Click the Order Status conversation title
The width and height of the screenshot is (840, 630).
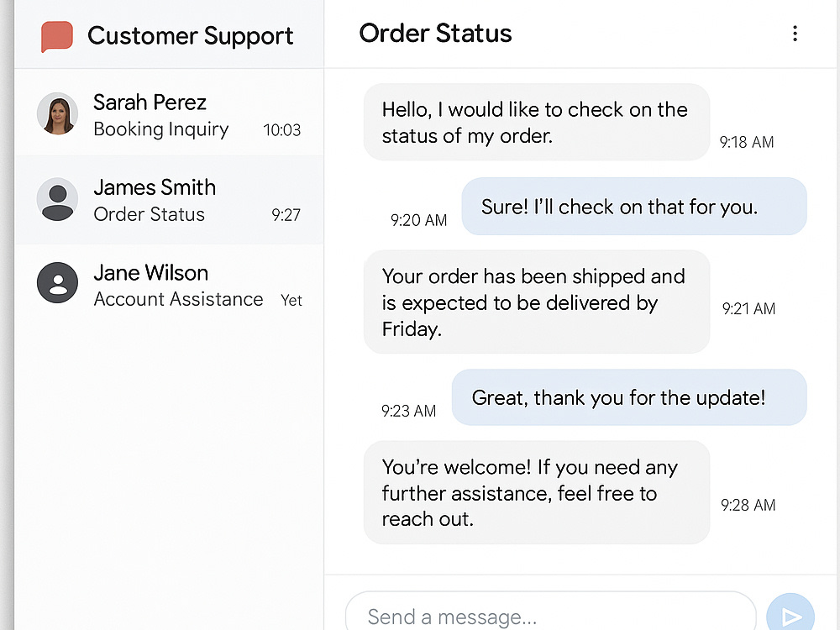click(x=435, y=34)
